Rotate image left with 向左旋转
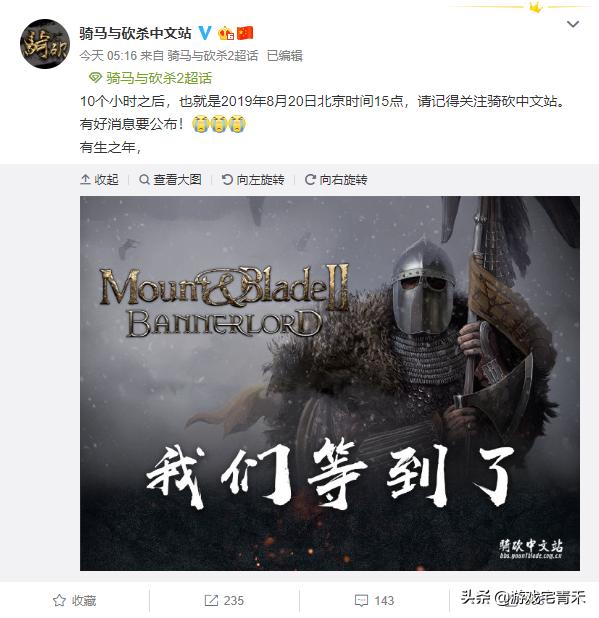599x618 pixels. (253, 180)
